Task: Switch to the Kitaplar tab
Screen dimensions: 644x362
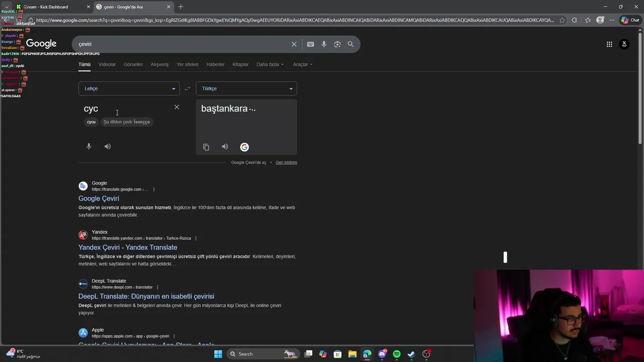Action: (240, 64)
